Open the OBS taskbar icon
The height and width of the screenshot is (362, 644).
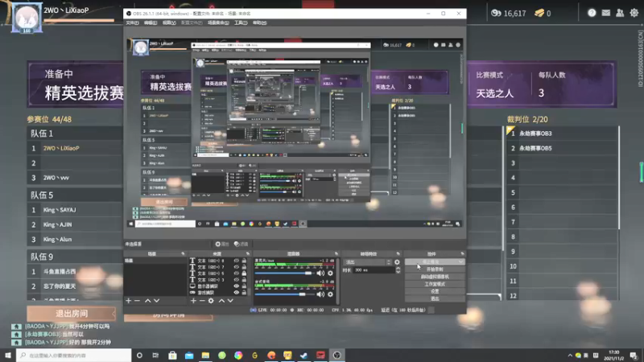click(336, 356)
